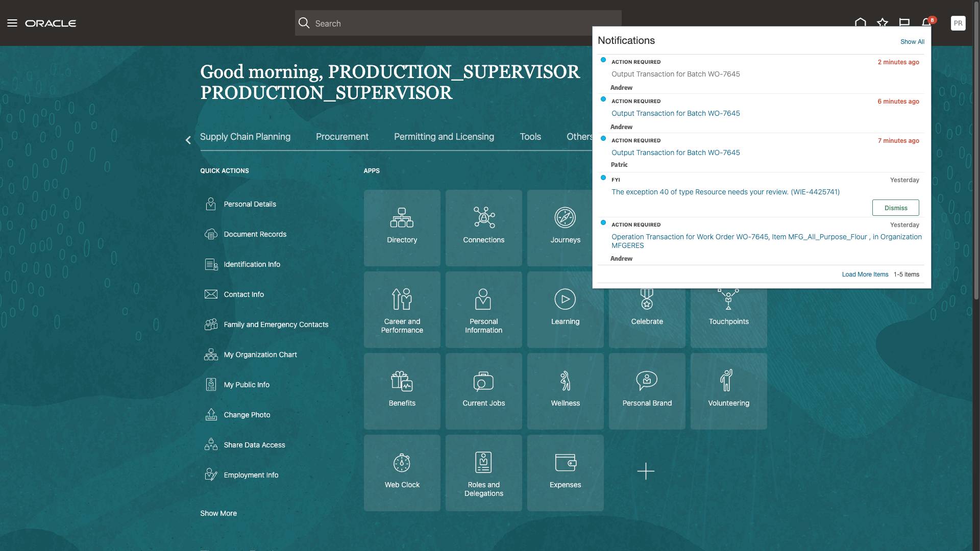Click Show All notifications link
Image resolution: width=980 pixels, height=551 pixels.
(912, 42)
